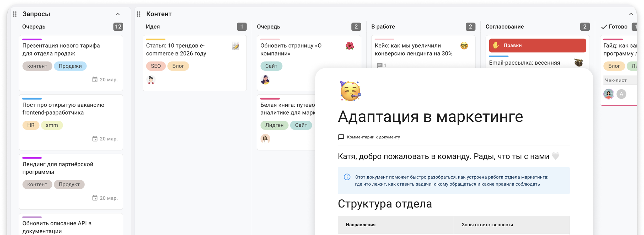644x235 pixels.
Task: Click assignee avatar on Статья card
Action: (151, 80)
